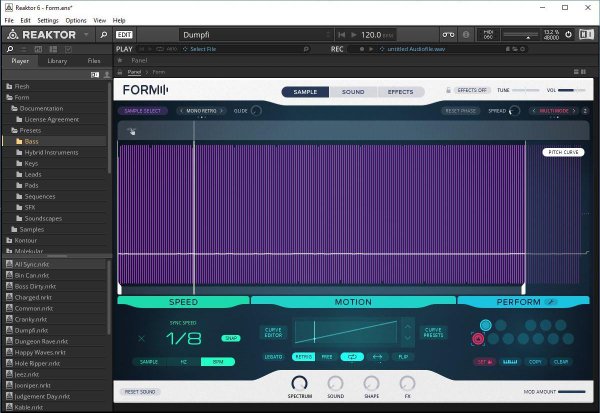The height and width of the screenshot is (413, 600).
Task: Click the wrench icon next to Perform
Action: click(550, 301)
